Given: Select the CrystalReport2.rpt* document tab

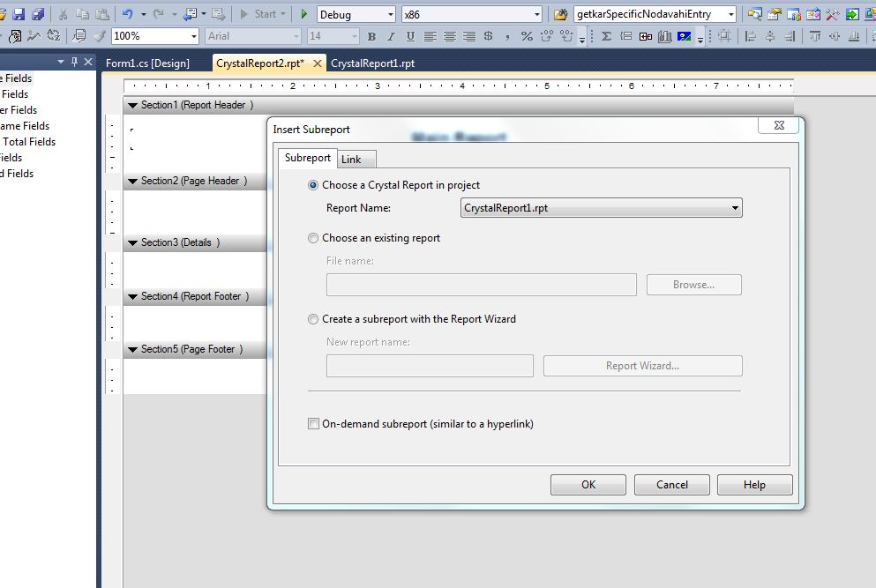Looking at the screenshot, I should [x=260, y=63].
